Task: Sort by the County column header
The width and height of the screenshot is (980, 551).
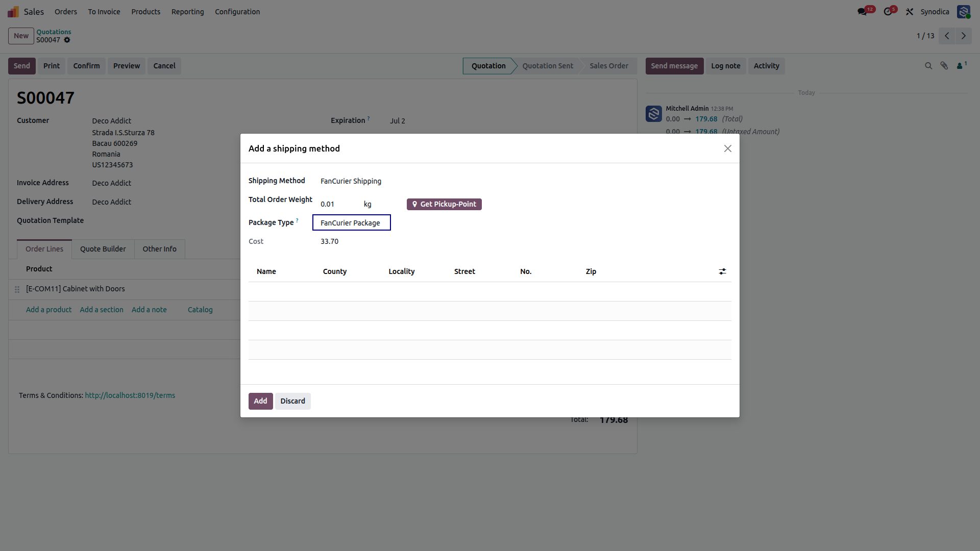Action: click(x=335, y=271)
